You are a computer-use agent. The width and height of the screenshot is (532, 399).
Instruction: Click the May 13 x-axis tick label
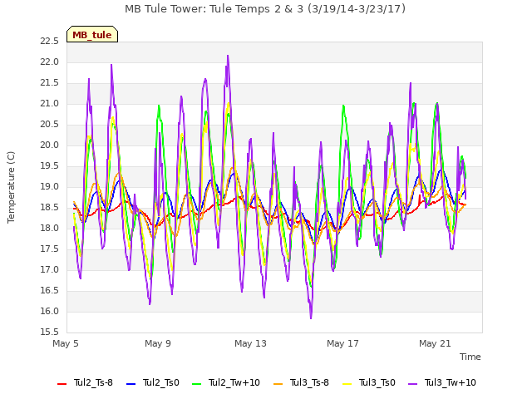click(250, 343)
